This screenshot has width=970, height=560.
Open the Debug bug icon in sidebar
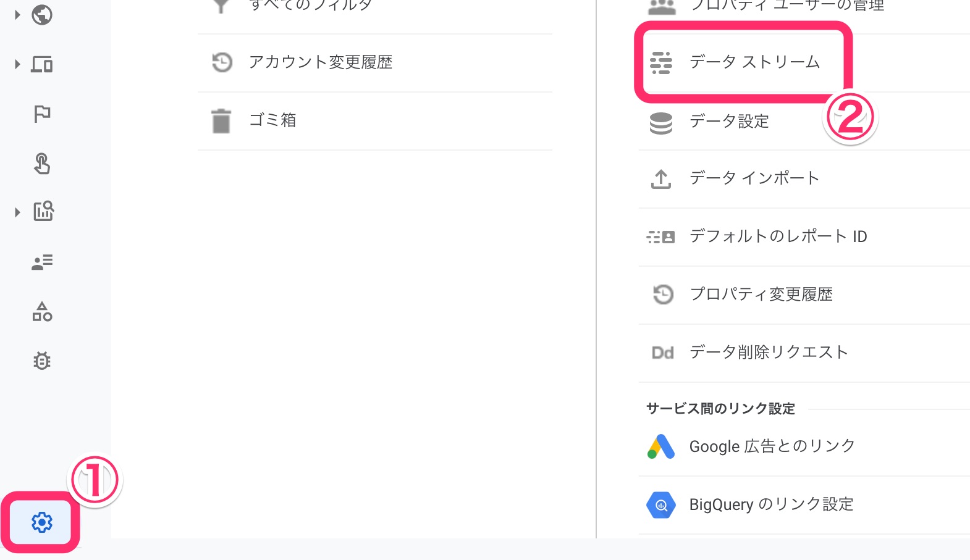pos(42,361)
